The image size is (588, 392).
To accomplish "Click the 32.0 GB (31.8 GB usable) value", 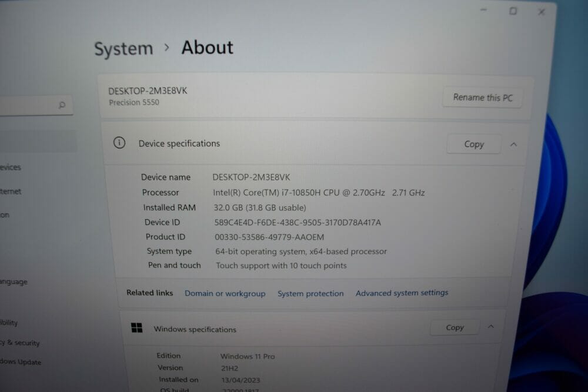I will coord(260,207).
